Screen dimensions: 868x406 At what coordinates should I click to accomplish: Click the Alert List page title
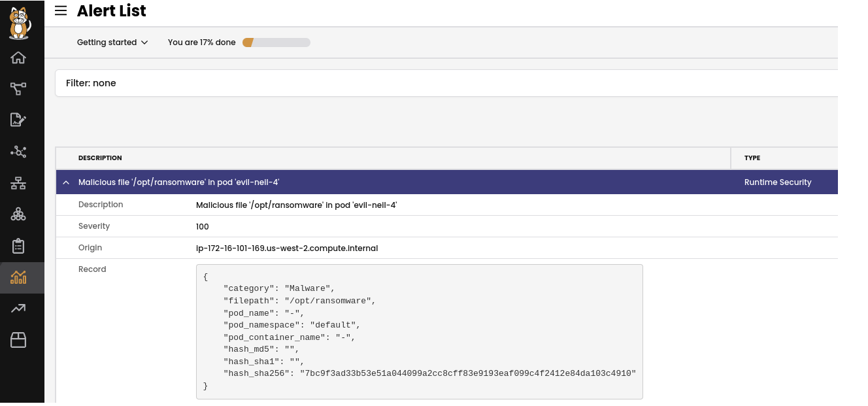click(112, 11)
